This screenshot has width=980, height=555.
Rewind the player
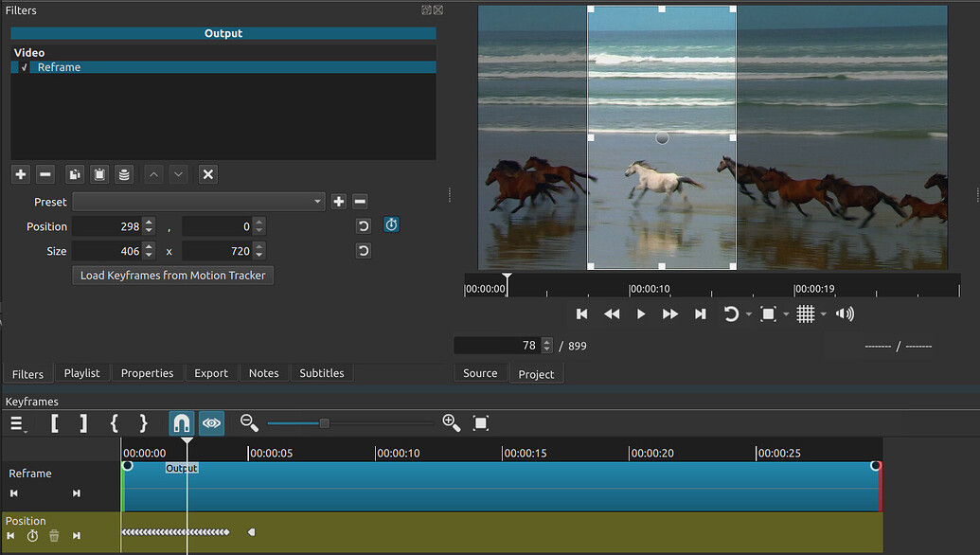[612, 313]
